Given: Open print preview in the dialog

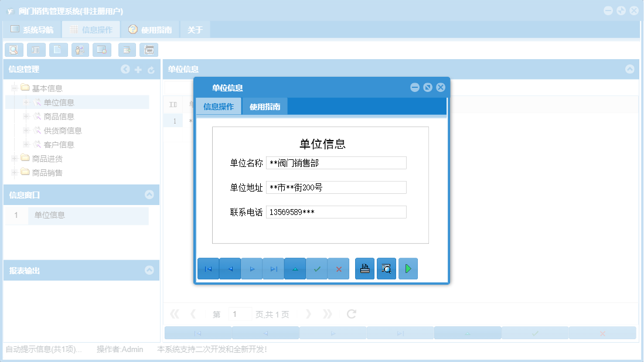Looking at the screenshot, I should click(386, 268).
